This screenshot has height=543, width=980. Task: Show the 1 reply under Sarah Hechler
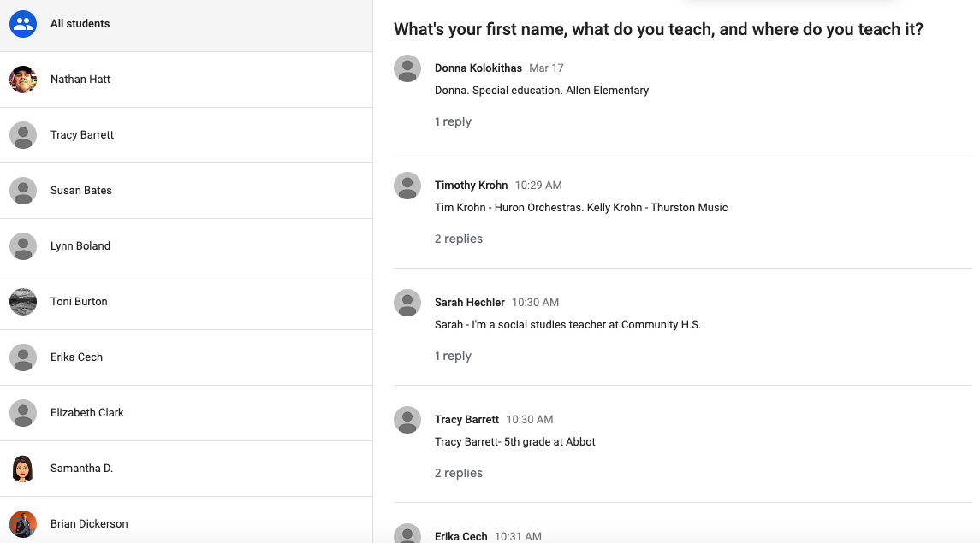(x=453, y=357)
